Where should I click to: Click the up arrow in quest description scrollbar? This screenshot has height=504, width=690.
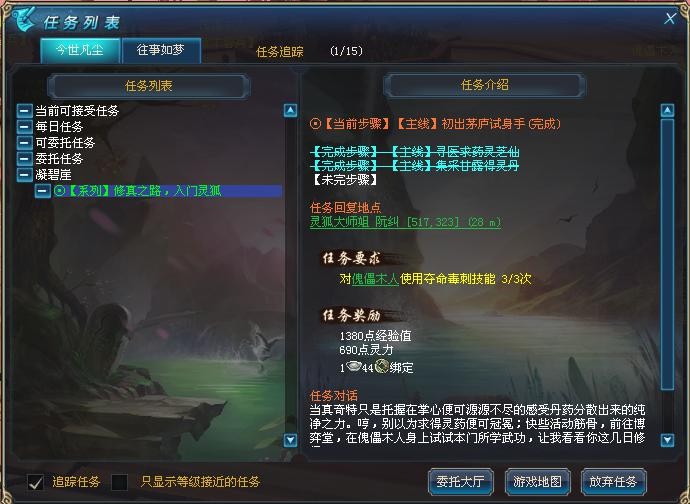tap(668, 110)
